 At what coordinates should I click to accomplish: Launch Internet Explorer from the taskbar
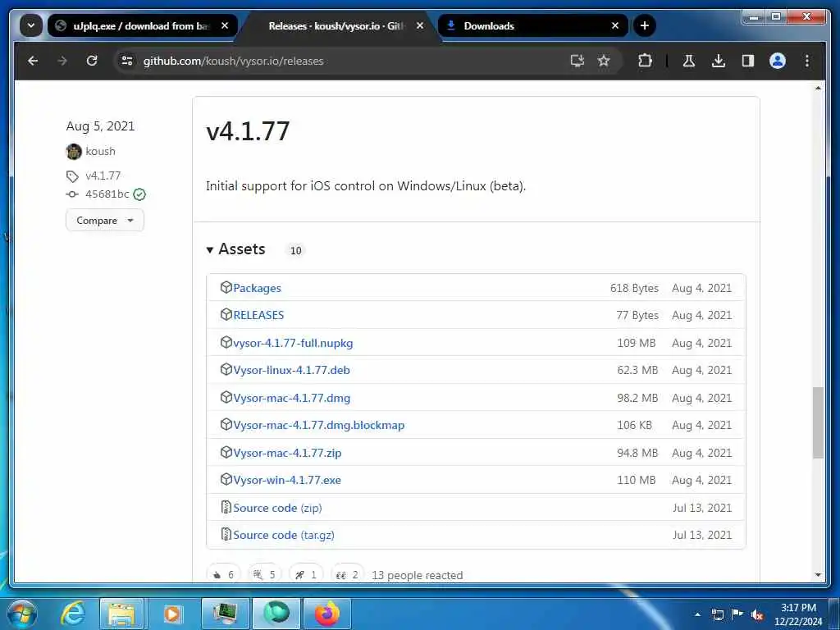point(73,614)
